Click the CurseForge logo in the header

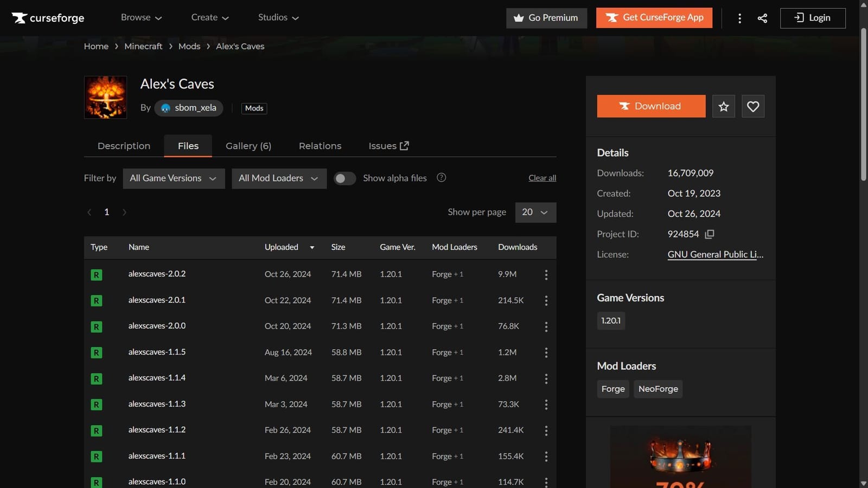[x=48, y=18]
